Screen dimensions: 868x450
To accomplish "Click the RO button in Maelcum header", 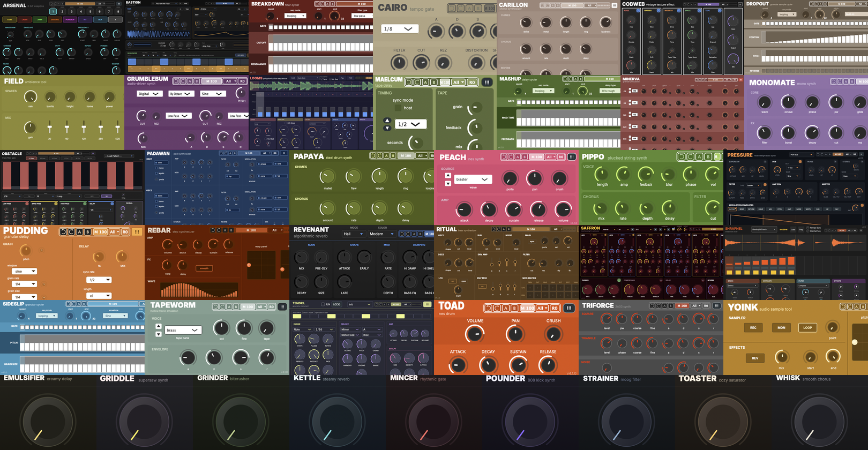I will [472, 82].
